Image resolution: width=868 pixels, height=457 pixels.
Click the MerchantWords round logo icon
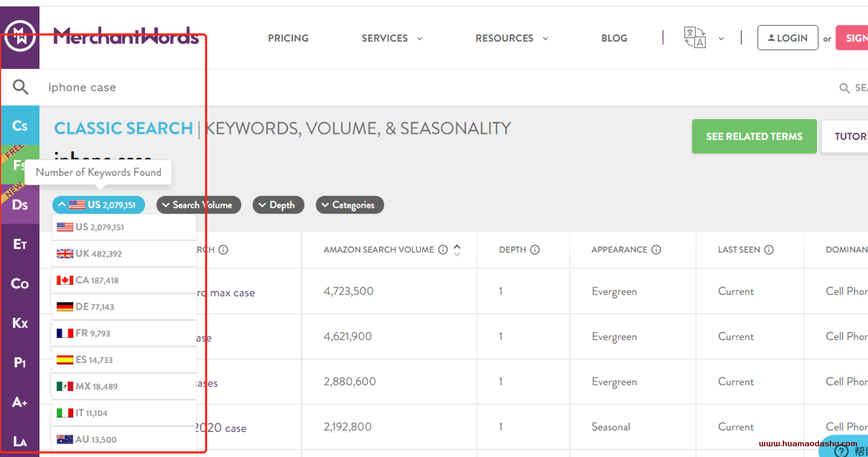point(20,36)
